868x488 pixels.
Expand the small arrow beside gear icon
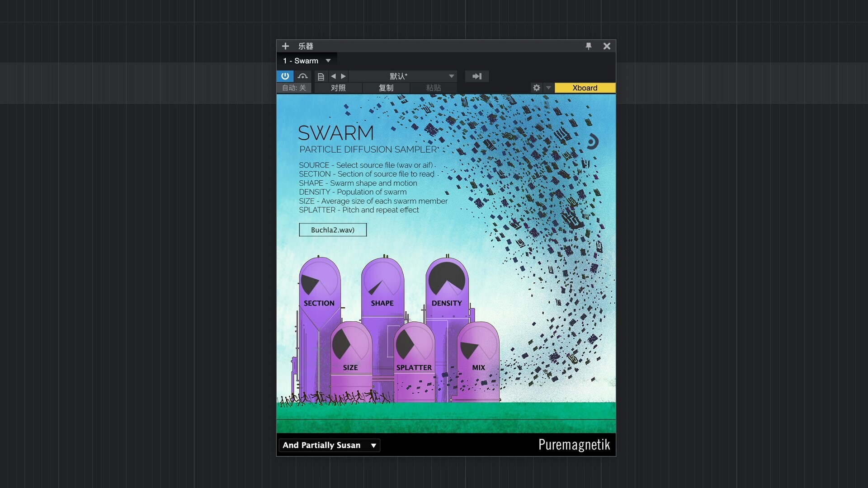click(x=548, y=88)
